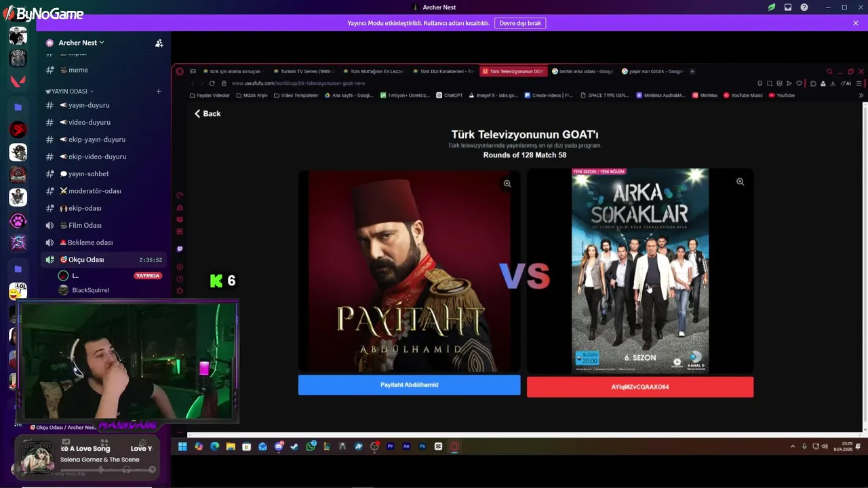The image size is (868, 488).
Task: Open ekip-odası channel
Action: point(102,208)
